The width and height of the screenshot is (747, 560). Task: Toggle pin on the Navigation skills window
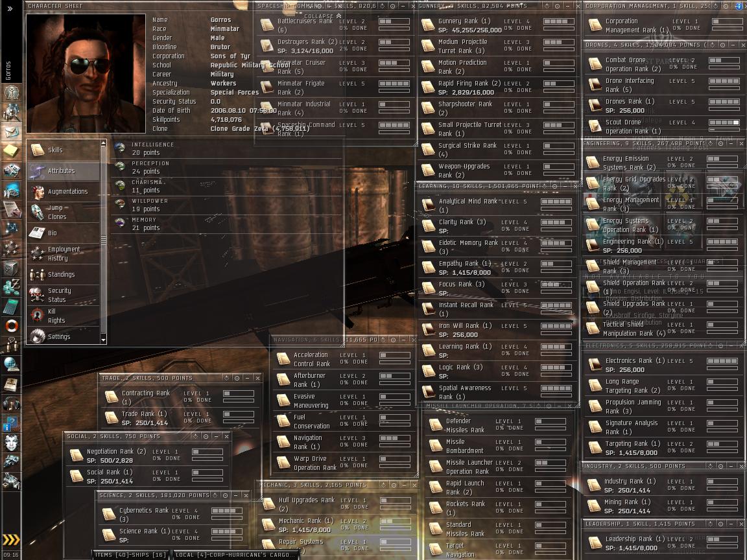pos(393,340)
